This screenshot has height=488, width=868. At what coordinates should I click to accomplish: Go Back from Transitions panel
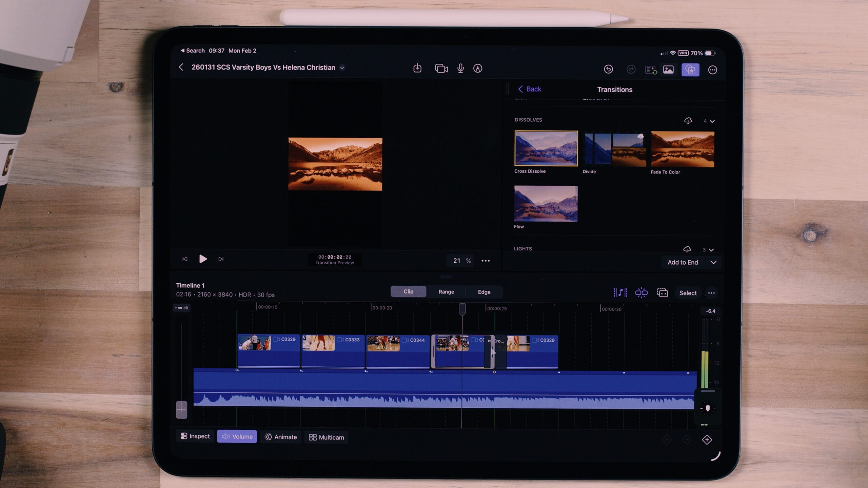tap(530, 89)
